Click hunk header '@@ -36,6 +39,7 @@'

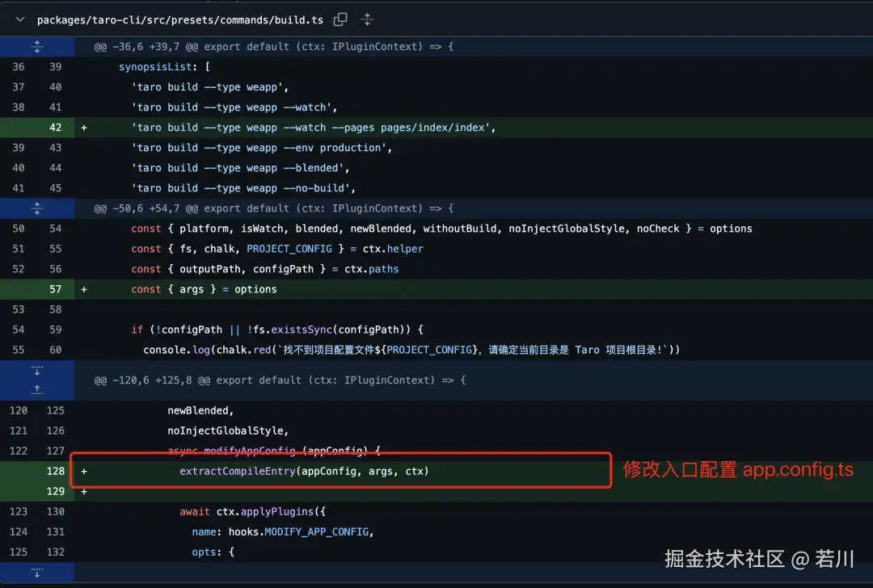[145, 47]
